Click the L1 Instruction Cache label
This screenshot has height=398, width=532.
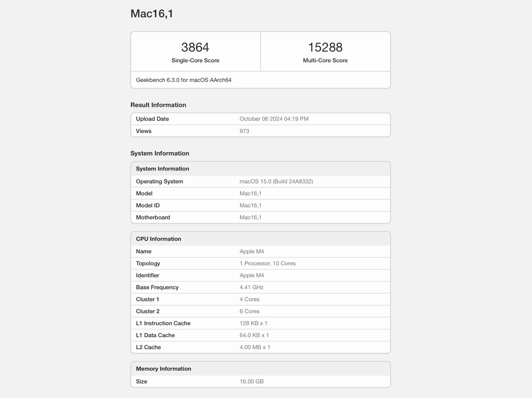click(x=163, y=323)
